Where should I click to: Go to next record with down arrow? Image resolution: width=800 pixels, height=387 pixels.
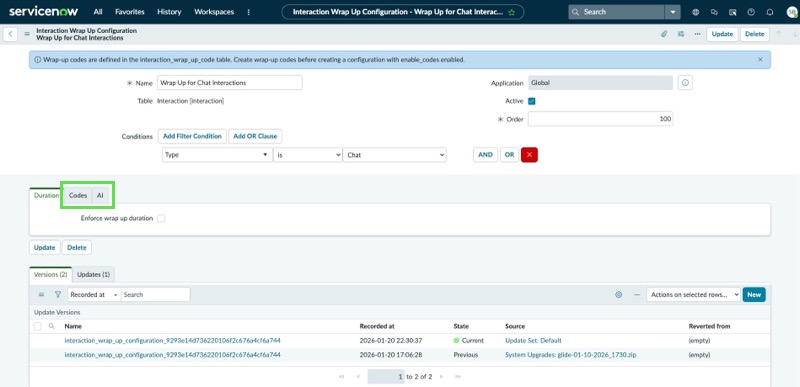[795, 34]
